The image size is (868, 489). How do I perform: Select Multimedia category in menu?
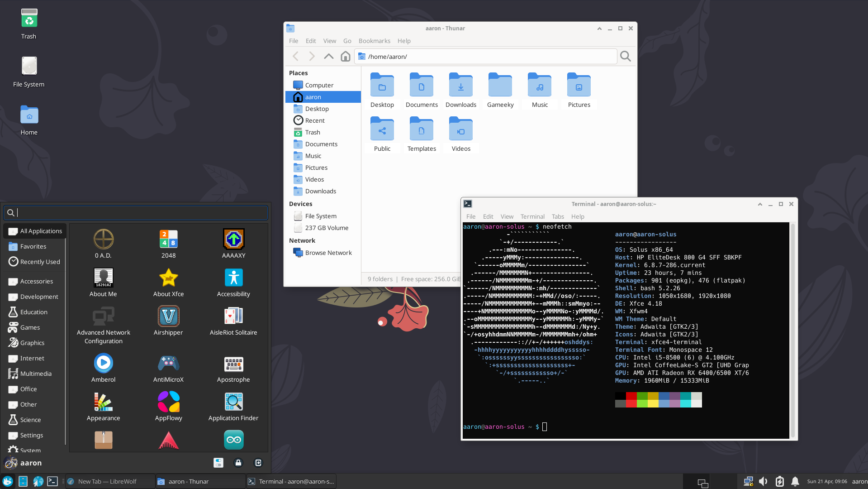click(x=35, y=374)
